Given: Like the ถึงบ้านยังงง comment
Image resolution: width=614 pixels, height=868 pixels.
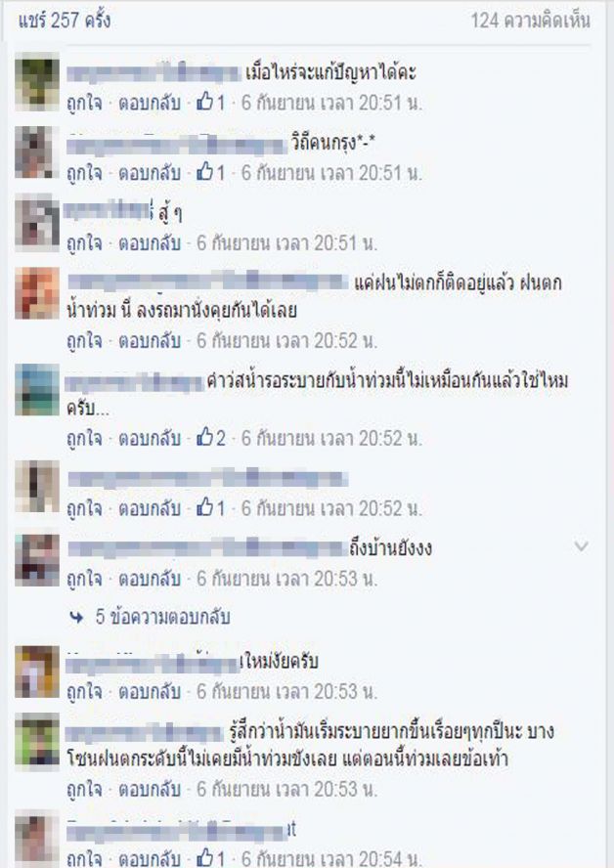Looking at the screenshot, I should (84, 579).
